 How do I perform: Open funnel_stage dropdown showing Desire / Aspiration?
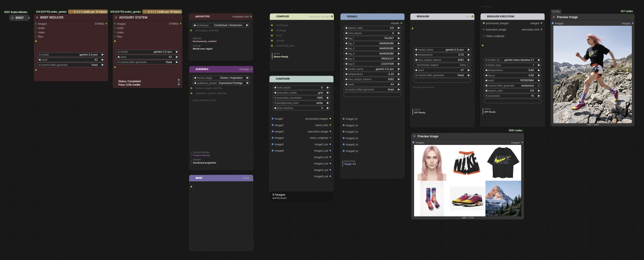(221, 78)
